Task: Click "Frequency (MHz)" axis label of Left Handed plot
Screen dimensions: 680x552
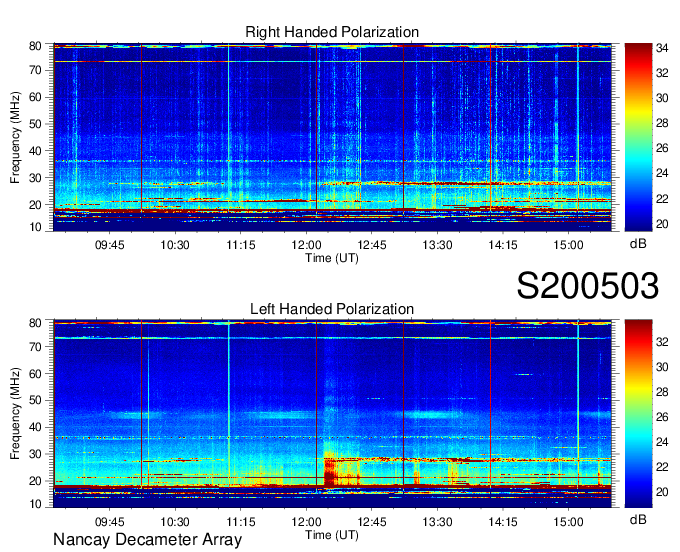Action: point(15,414)
